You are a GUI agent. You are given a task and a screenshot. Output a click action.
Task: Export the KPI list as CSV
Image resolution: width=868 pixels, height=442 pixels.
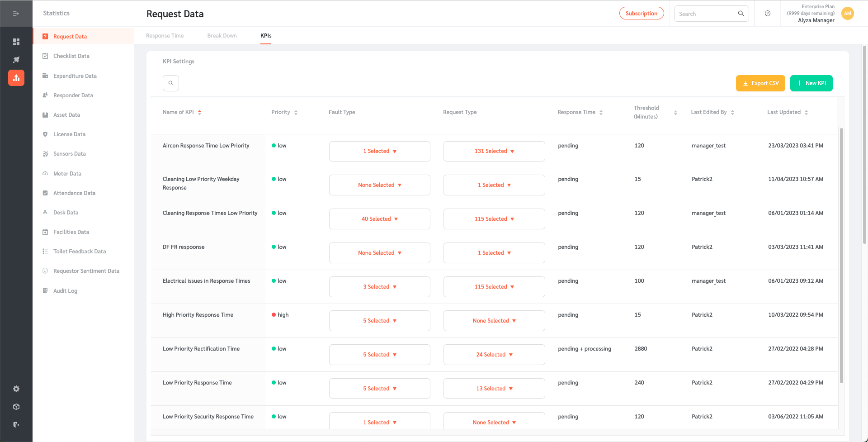[760, 83]
